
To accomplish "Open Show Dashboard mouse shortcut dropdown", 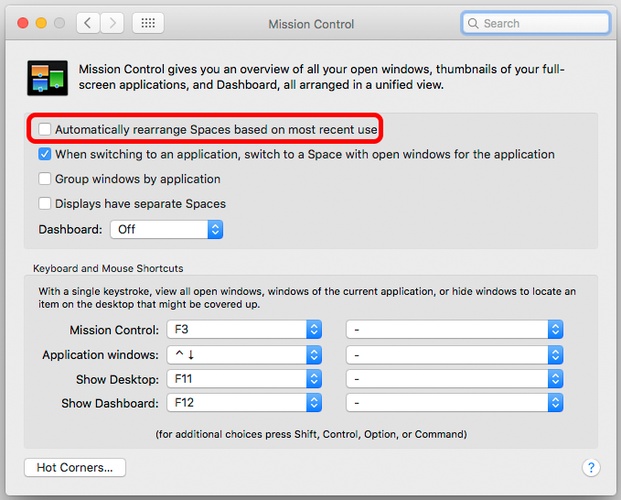I will (x=454, y=403).
